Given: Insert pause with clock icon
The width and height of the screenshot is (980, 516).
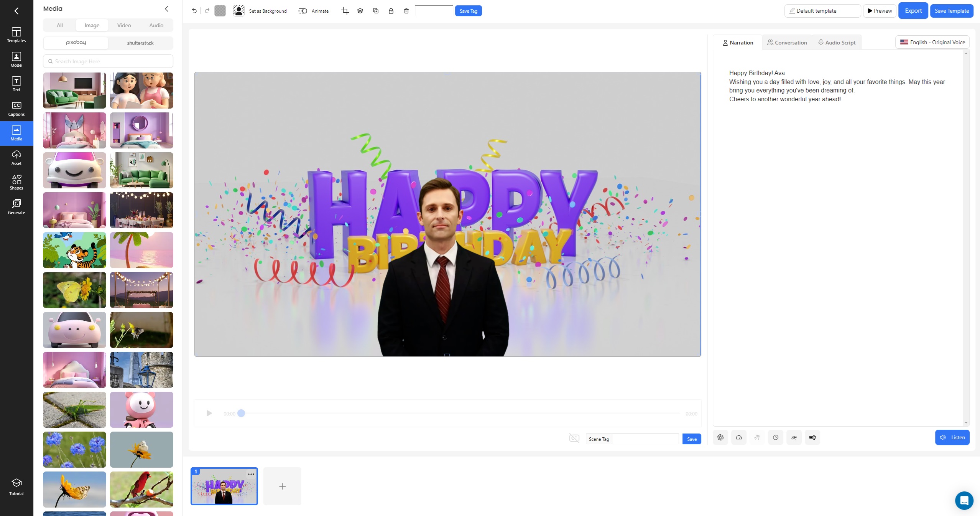Looking at the screenshot, I should coord(776,437).
